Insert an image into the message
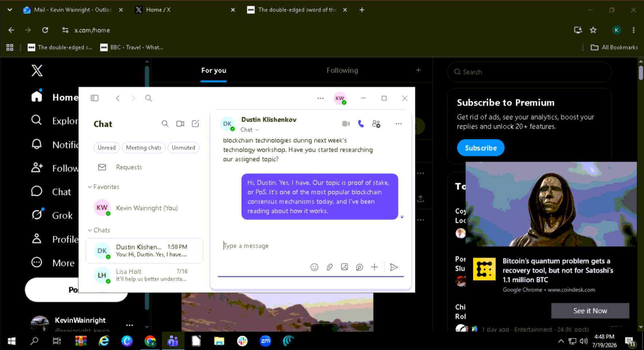This screenshot has width=644, height=350. point(344,267)
